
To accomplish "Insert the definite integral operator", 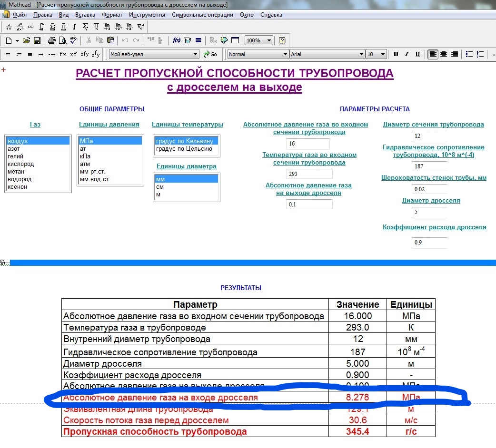I will click(41, 26).
